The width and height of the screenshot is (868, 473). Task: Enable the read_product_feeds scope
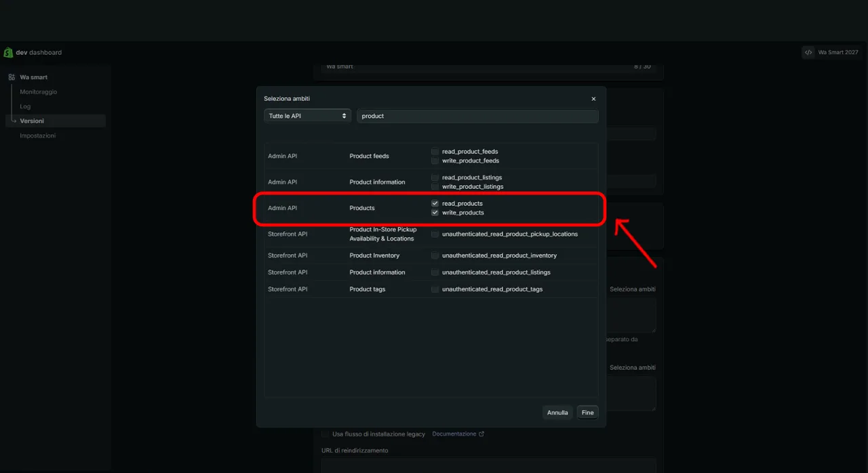[x=435, y=152]
